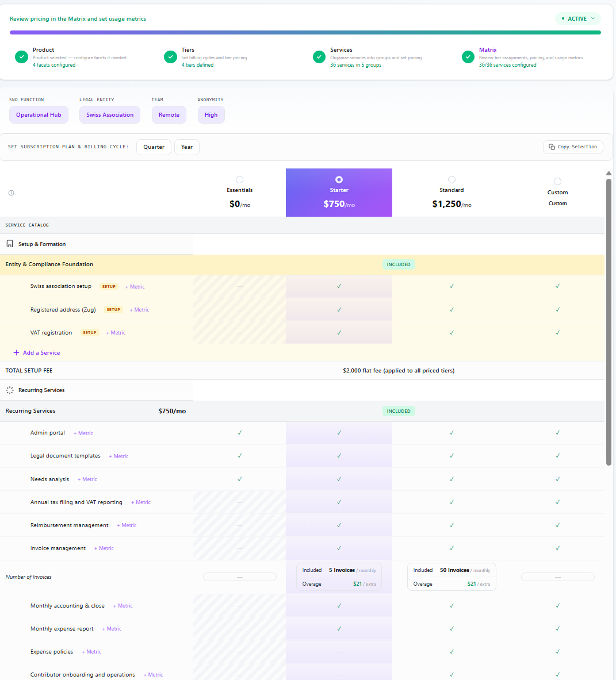Click Essentials checkmark for Admin portal

(x=239, y=433)
